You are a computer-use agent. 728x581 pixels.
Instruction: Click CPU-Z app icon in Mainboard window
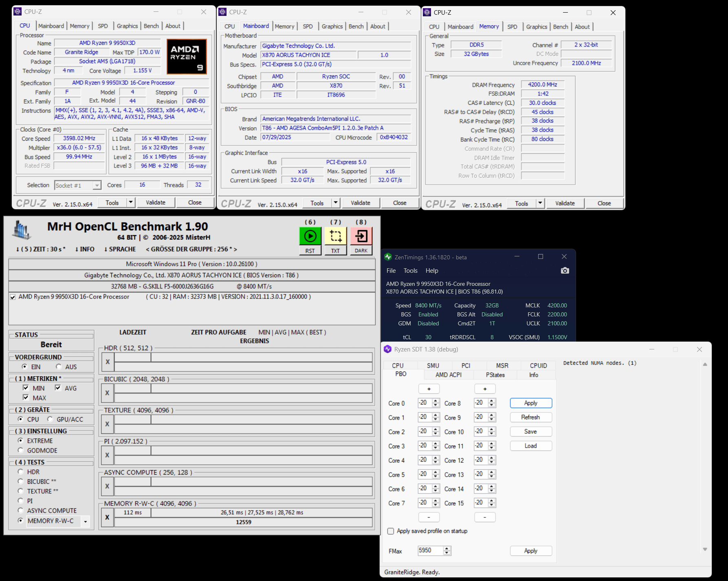click(x=222, y=12)
